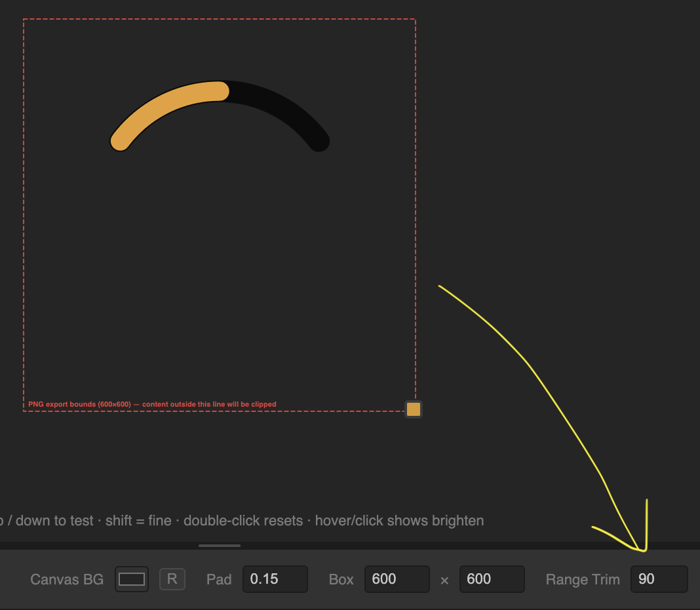Select the second Box field, right of the ×

(492, 579)
